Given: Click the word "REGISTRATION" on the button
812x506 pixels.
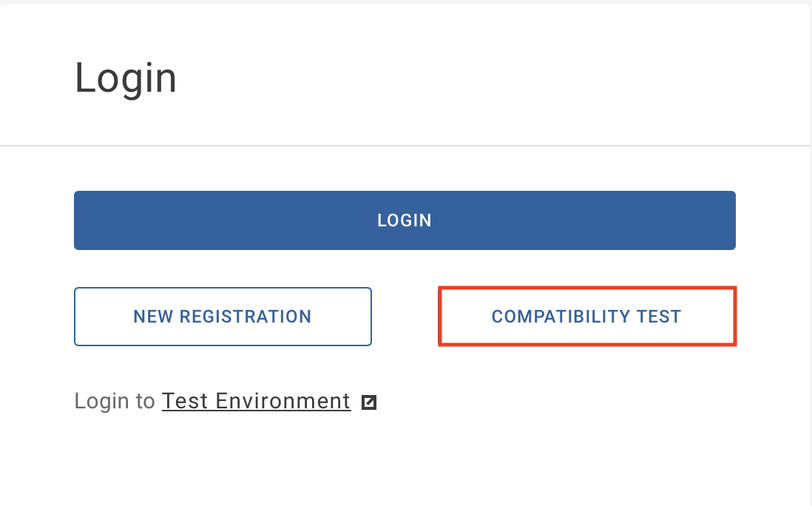Looking at the screenshot, I should pyautogui.click(x=245, y=317).
